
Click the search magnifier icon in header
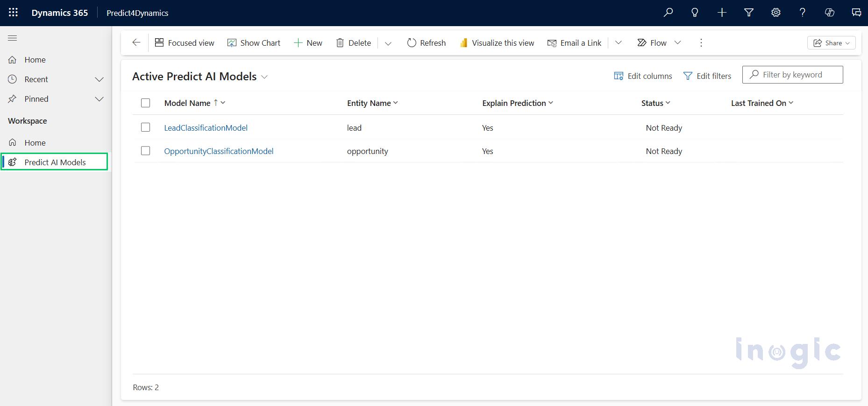[668, 13]
